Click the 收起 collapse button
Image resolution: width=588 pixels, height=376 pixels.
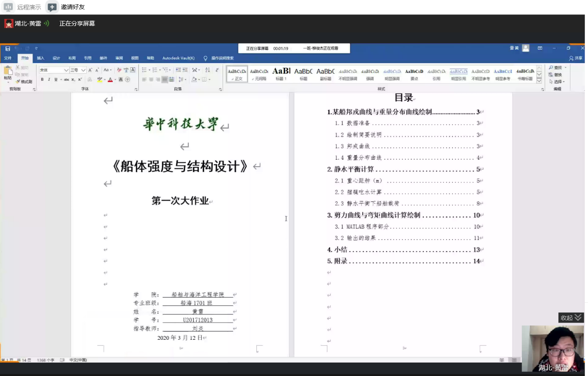(x=571, y=318)
